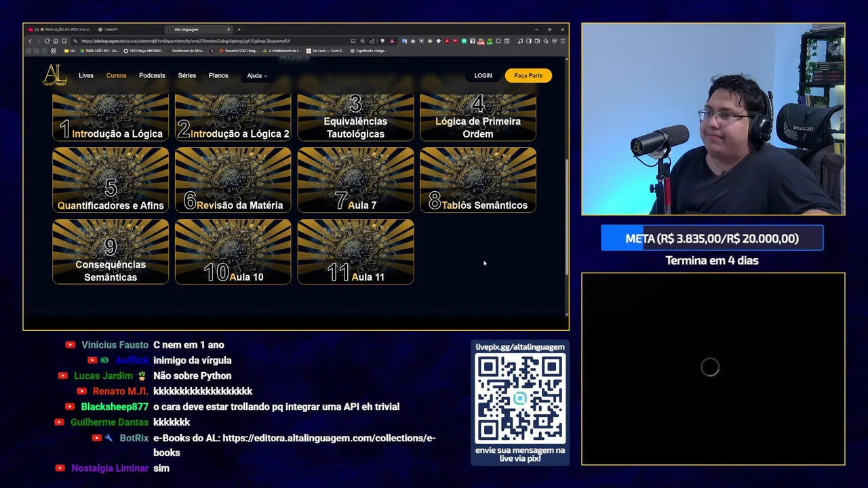Open lesson 8 Tablôs Semânticos
The width and height of the screenshot is (868, 488).
pyautogui.click(x=478, y=180)
